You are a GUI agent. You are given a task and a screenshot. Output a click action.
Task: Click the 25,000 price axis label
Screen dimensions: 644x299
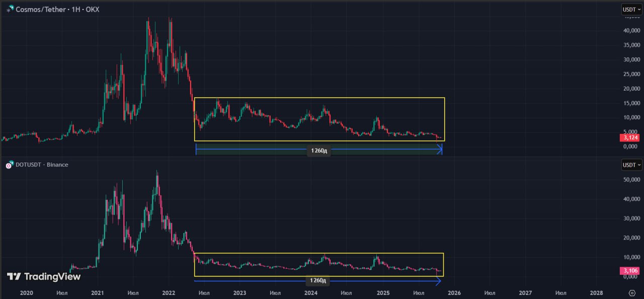point(632,74)
